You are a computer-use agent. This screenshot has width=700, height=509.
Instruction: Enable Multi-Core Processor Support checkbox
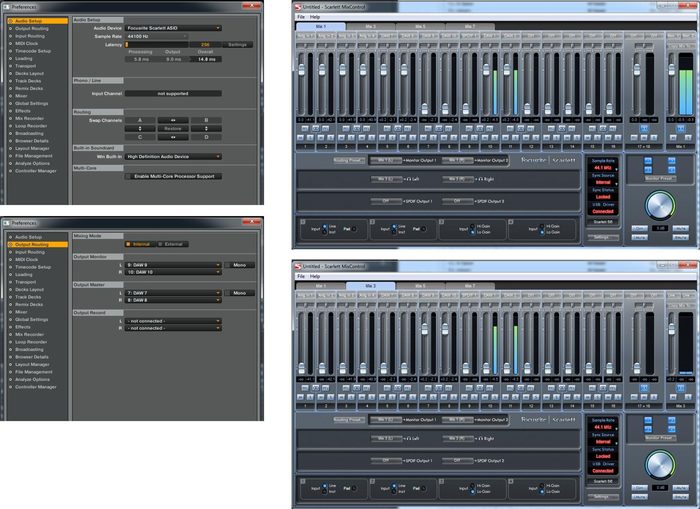129,176
